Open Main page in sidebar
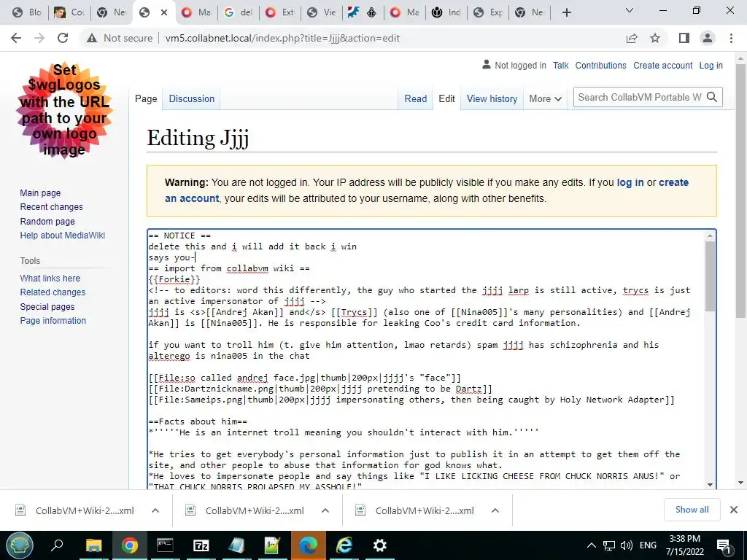 click(x=40, y=192)
